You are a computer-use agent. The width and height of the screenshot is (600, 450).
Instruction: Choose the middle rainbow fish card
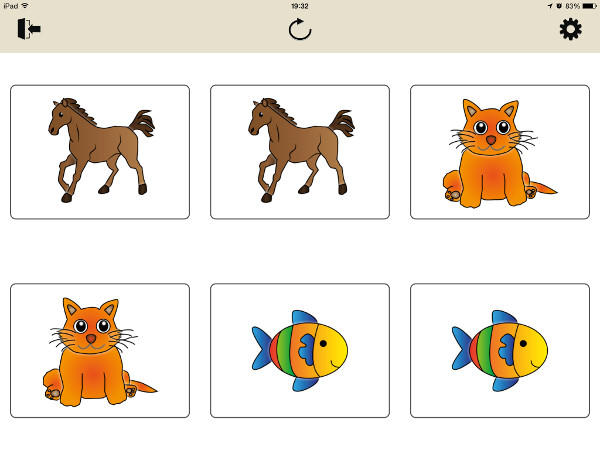pos(300,351)
